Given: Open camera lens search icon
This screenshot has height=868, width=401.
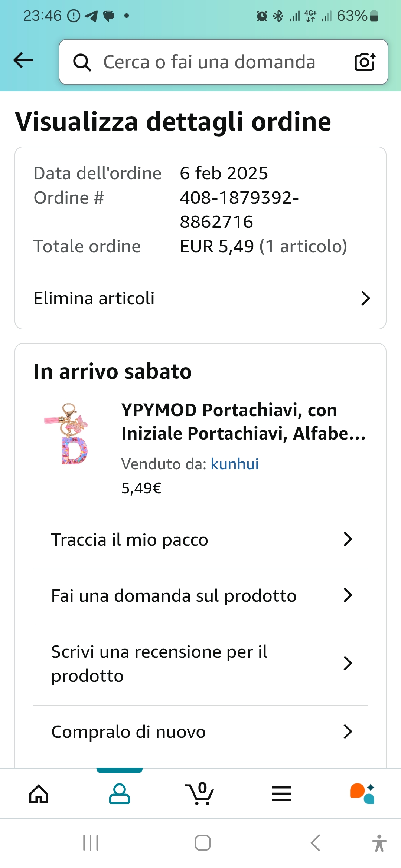Looking at the screenshot, I should (x=365, y=62).
